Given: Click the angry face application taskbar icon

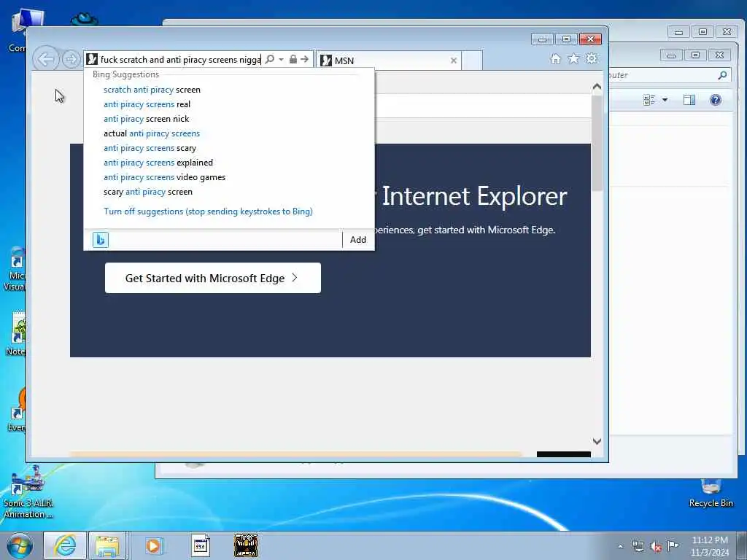Looking at the screenshot, I should [x=246, y=545].
